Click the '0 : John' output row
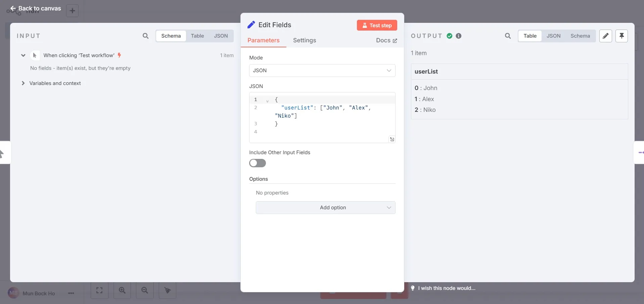The width and height of the screenshot is (644, 304). point(426,88)
